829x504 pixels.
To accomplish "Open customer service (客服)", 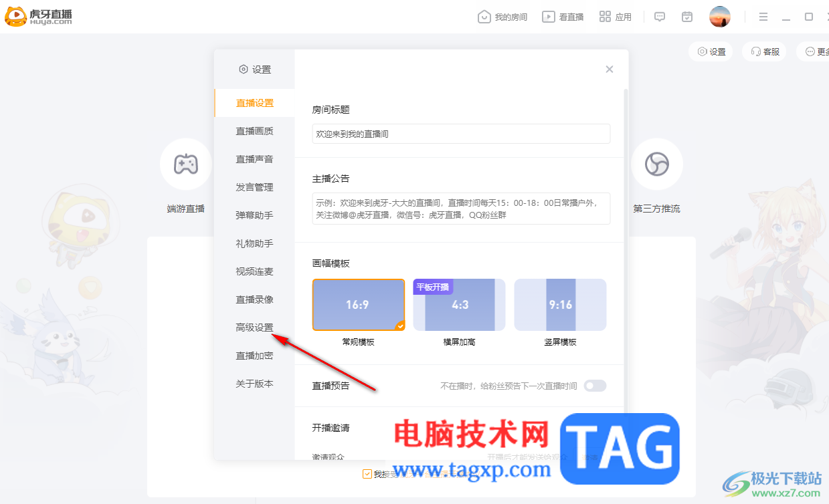I will point(765,51).
